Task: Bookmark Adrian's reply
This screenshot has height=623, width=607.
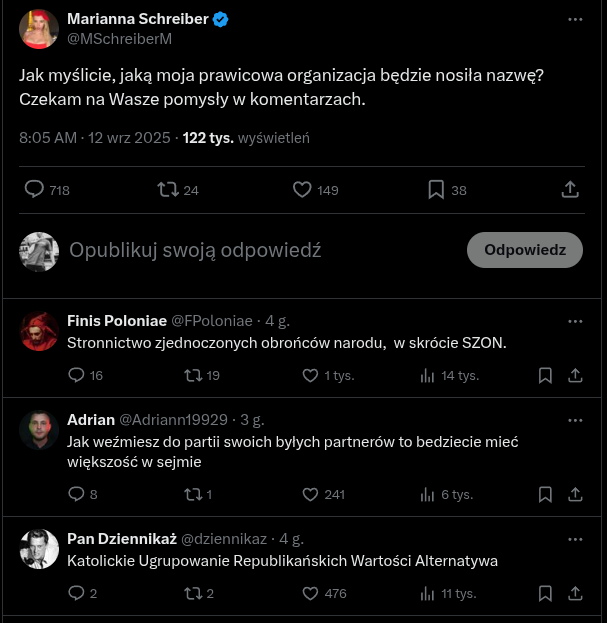Action: tap(545, 494)
